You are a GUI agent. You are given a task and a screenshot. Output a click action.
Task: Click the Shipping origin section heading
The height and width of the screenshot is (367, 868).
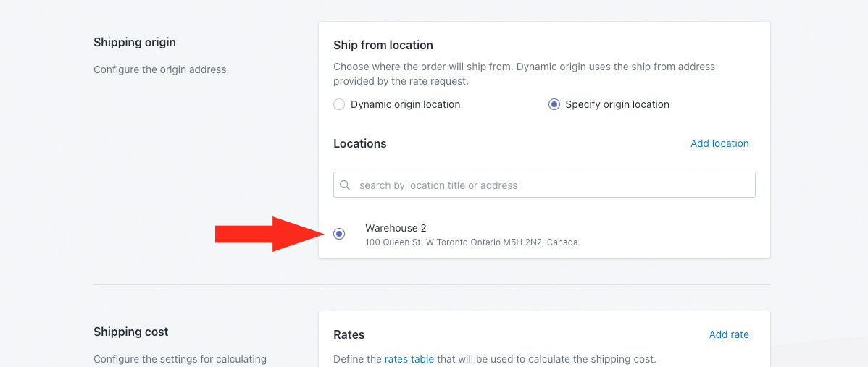(x=135, y=43)
